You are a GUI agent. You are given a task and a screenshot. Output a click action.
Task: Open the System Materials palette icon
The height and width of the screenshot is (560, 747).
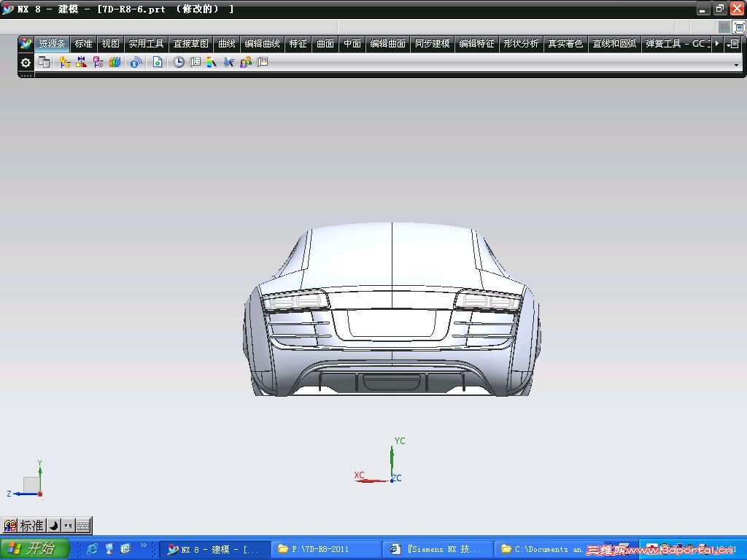coord(196,62)
